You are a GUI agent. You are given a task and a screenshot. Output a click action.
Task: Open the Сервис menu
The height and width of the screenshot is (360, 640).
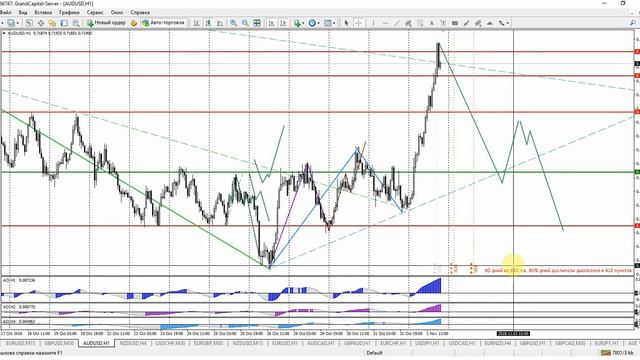(x=95, y=12)
